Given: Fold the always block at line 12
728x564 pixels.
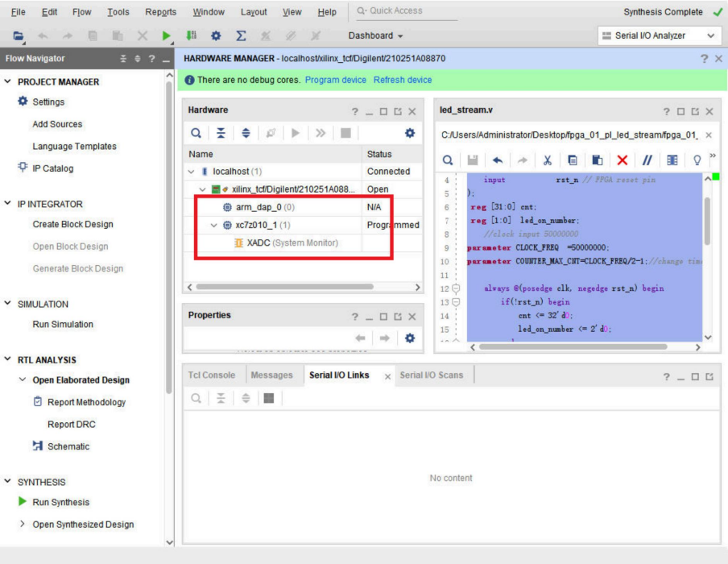Looking at the screenshot, I should (x=455, y=288).
